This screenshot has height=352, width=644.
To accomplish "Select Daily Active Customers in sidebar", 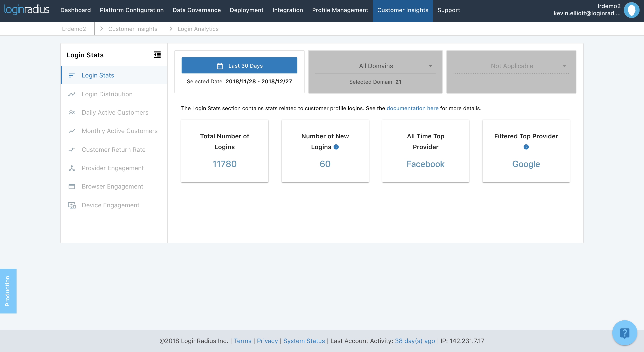I will pyautogui.click(x=115, y=113).
